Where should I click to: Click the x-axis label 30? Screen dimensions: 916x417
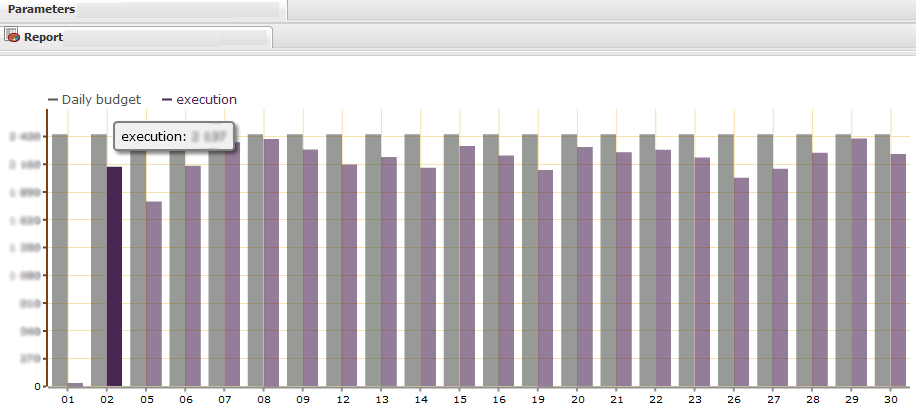[x=891, y=400]
